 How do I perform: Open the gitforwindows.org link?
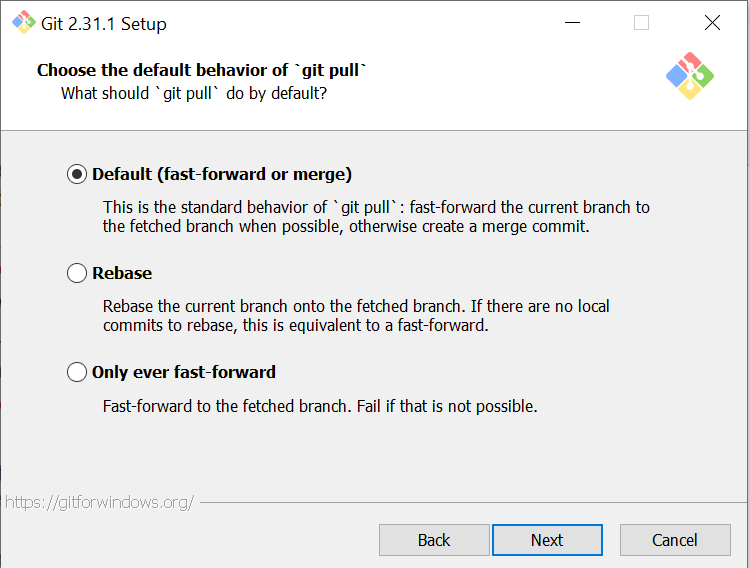99,502
